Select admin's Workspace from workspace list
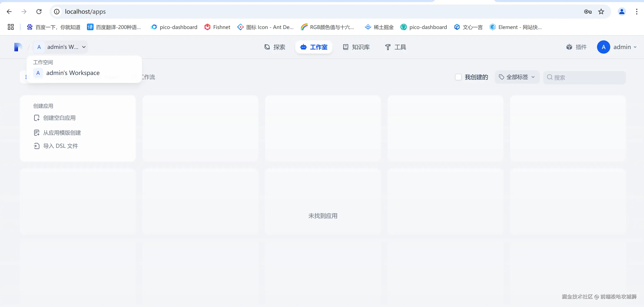644x307 pixels. coord(72,73)
